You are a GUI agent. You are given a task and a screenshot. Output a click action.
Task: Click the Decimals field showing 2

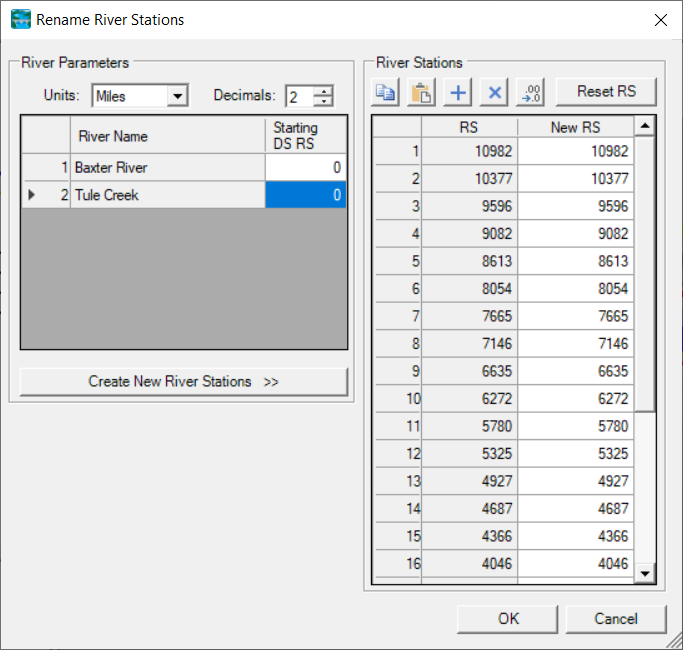pos(300,96)
